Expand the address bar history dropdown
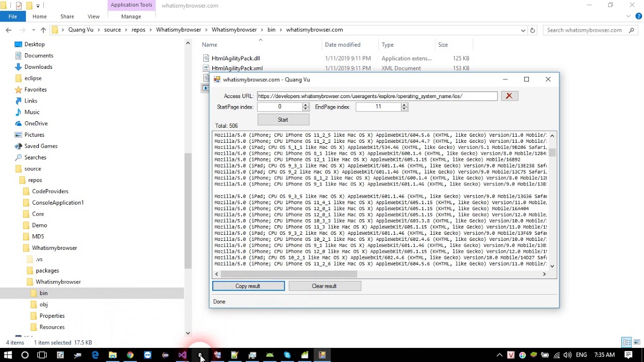The height and width of the screenshot is (362, 644). tap(523, 30)
